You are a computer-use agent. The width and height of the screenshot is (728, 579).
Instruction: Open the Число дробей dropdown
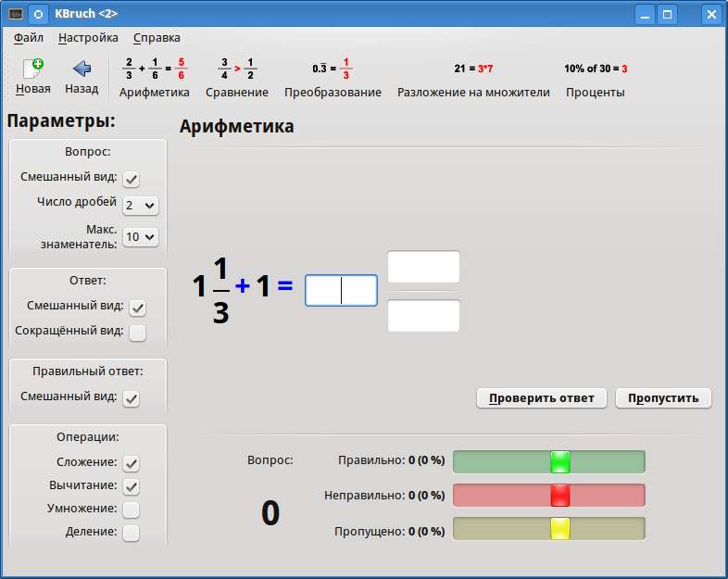(x=141, y=206)
